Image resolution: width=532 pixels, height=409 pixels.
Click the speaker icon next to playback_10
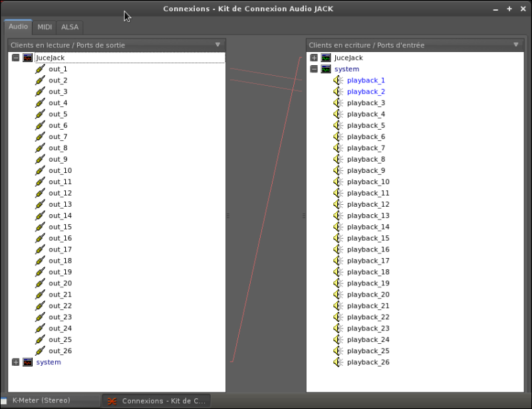point(338,182)
